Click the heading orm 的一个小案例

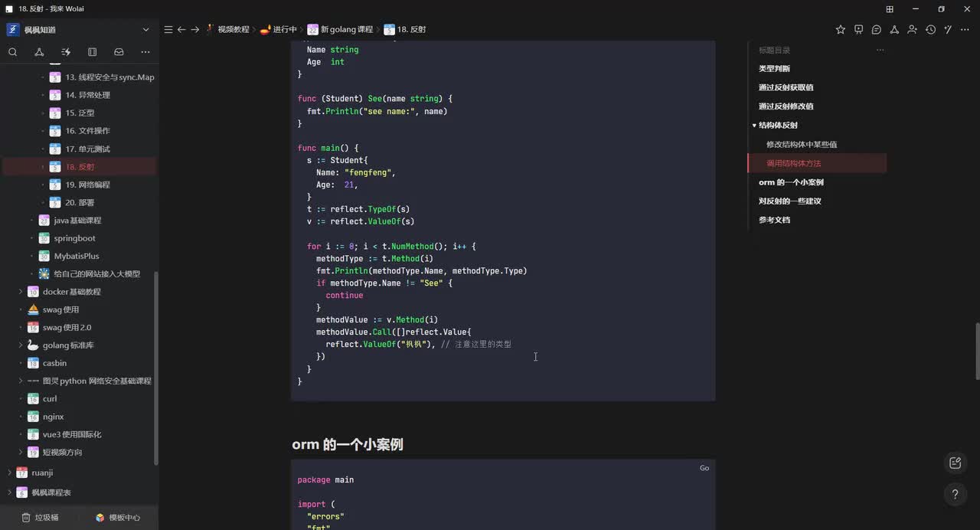(348, 444)
